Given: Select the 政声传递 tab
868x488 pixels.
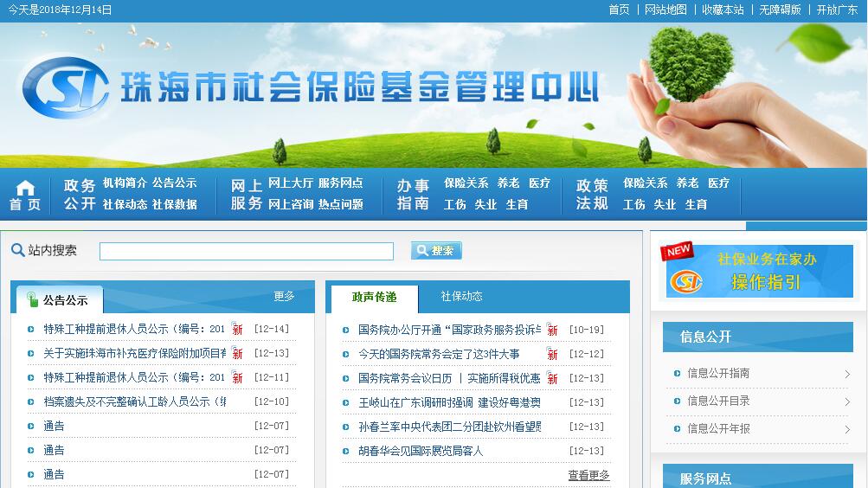Looking at the screenshot, I should click(374, 297).
